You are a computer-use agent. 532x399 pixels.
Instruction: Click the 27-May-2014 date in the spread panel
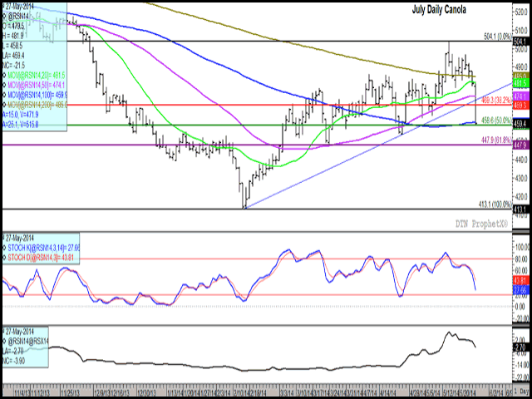coord(19,332)
